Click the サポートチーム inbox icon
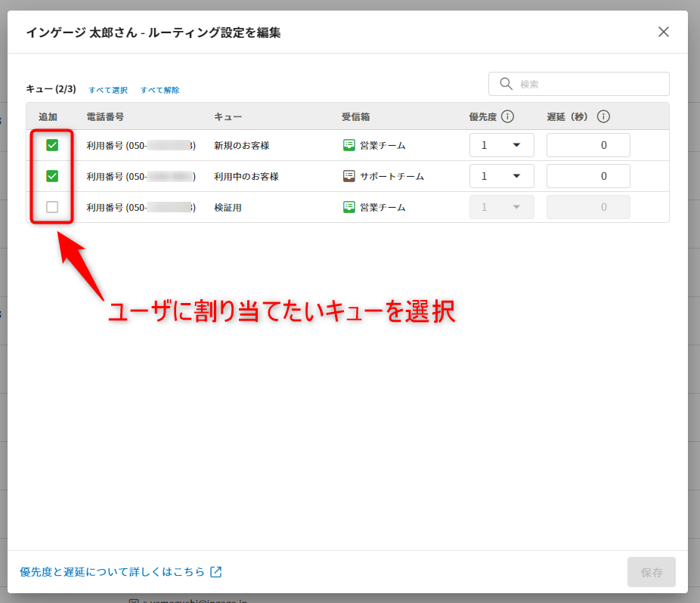The width and height of the screenshot is (700, 603). click(x=348, y=176)
